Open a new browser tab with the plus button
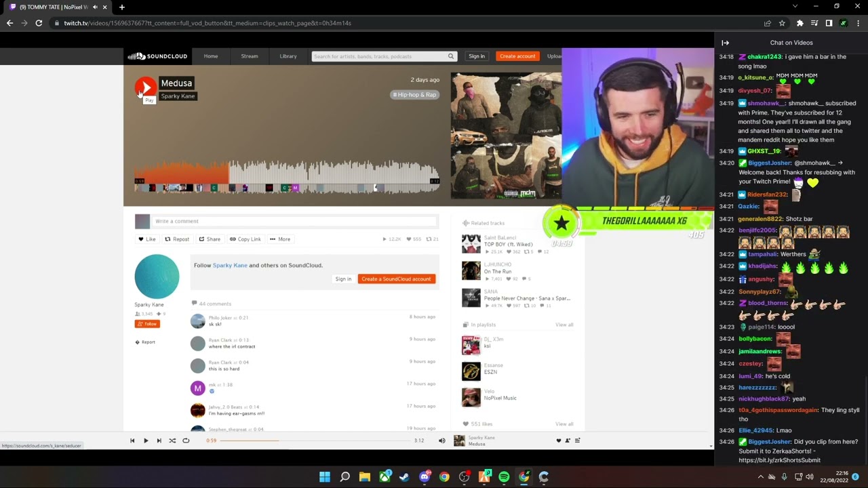 coord(122,7)
